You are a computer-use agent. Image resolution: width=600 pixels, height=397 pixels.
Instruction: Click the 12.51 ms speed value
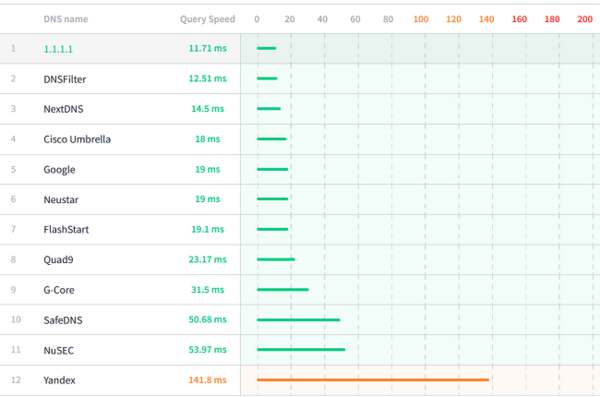point(208,78)
